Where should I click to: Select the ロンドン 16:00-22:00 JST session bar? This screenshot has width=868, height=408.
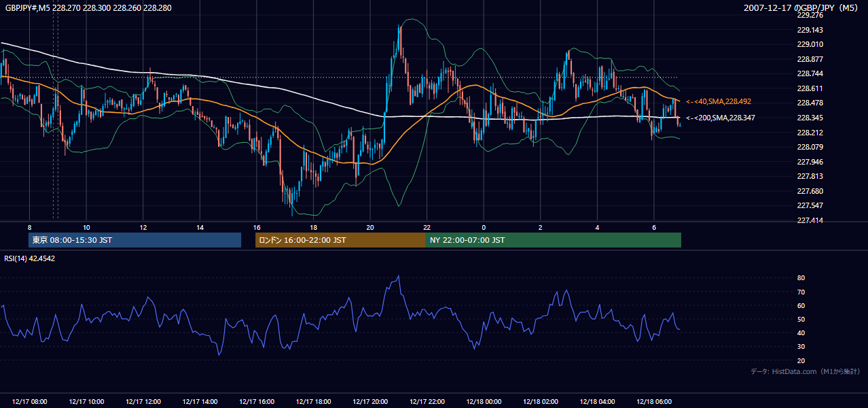click(340, 240)
